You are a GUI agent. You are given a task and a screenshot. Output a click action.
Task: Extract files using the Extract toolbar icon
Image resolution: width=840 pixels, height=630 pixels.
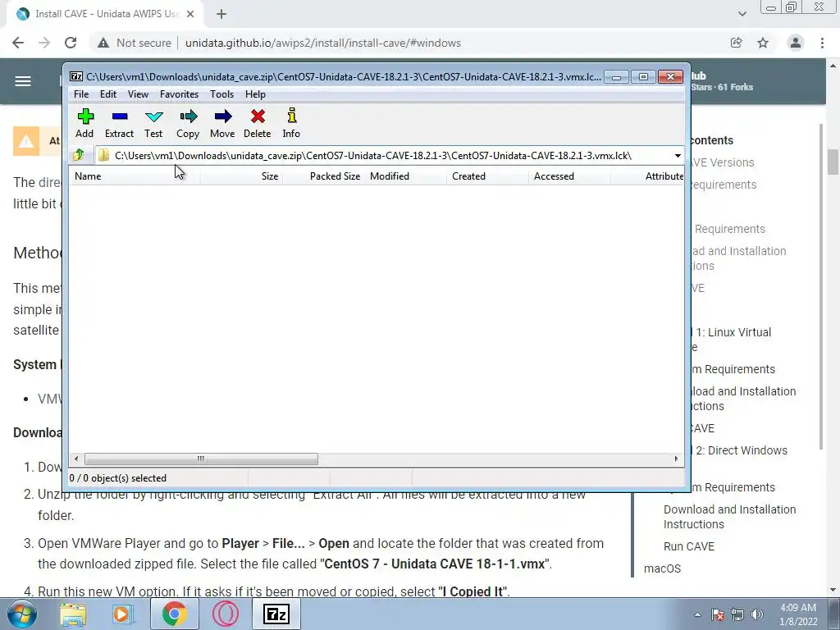pyautogui.click(x=119, y=123)
